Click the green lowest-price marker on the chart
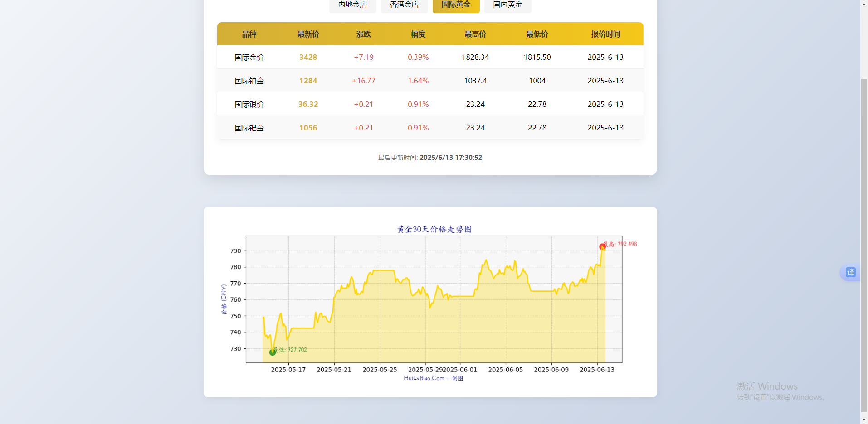 272,352
